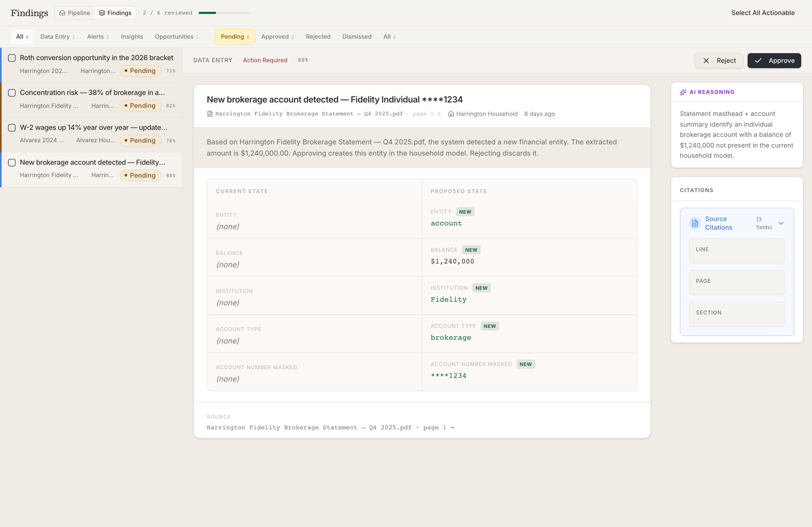Click the Action Required label
Viewport: 812px width, 527px height.
coord(265,60)
